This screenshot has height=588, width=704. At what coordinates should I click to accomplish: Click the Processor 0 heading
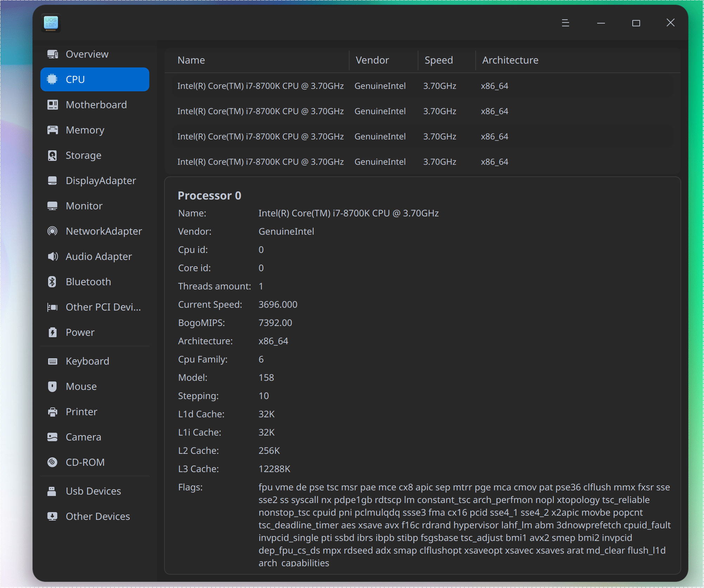click(x=209, y=195)
